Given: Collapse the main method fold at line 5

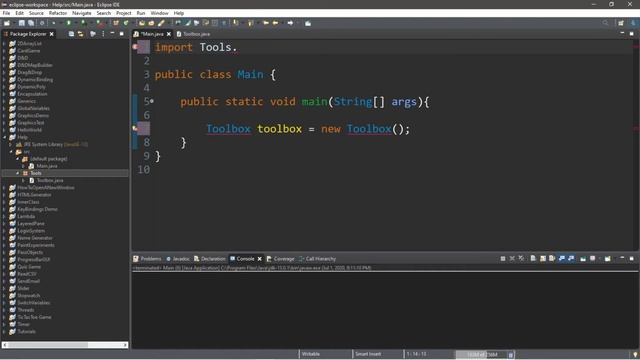Looking at the screenshot, I should [152, 100].
